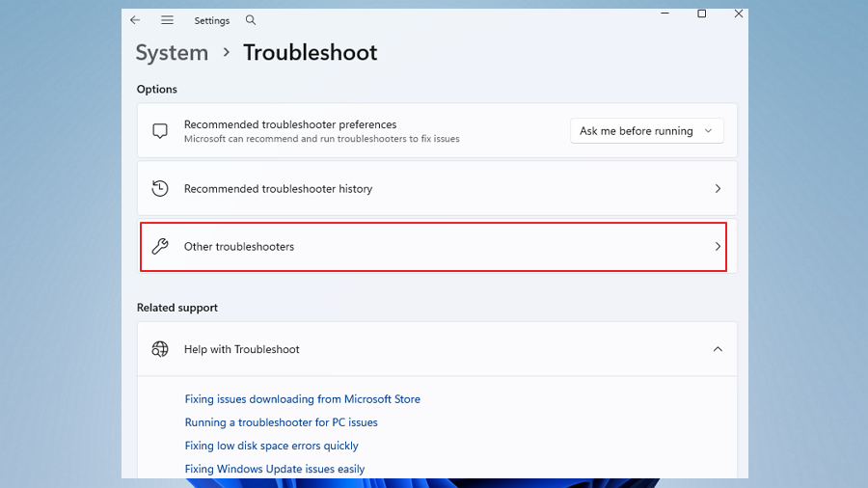Click the back arrow in Settings
This screenshot has height=488, width=868.
tap(135, 20)
